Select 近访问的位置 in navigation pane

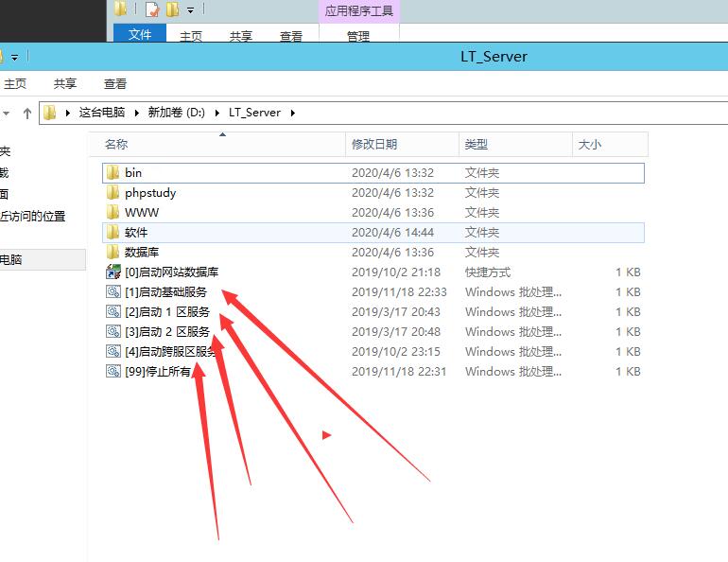(32, 217)
